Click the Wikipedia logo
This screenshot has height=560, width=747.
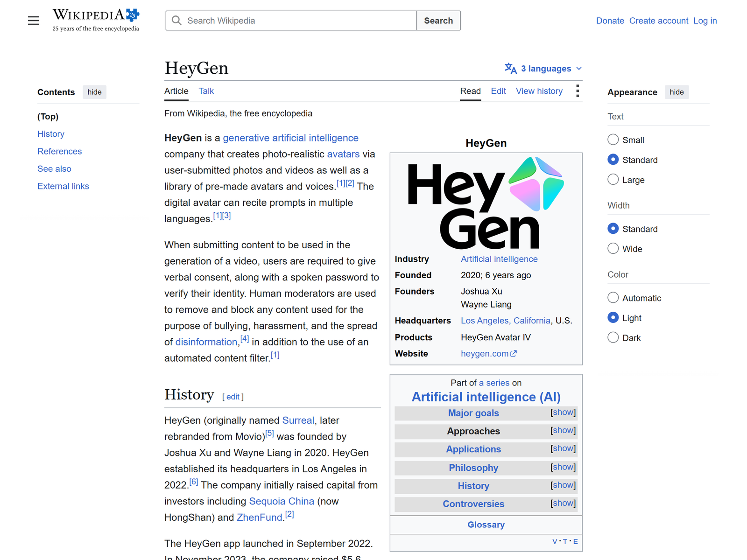click(96, 20)
